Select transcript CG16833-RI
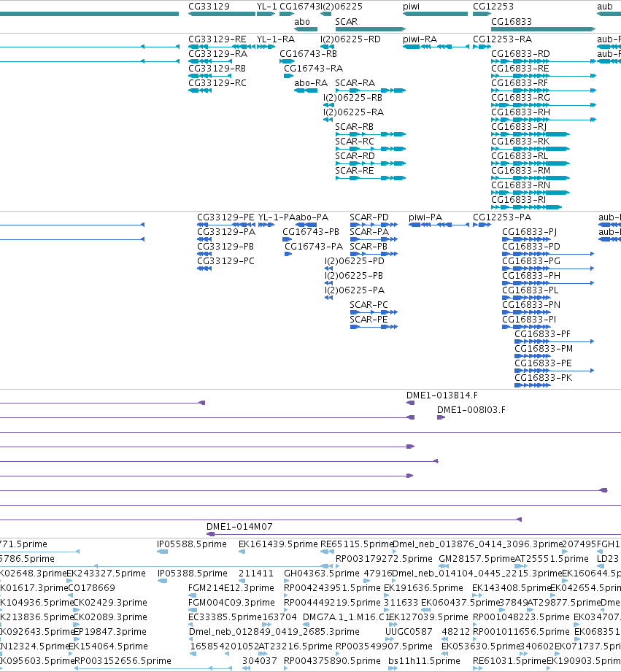Image resolution: width=621 pixels, height=672 pixels. click(x=518, y=200)
